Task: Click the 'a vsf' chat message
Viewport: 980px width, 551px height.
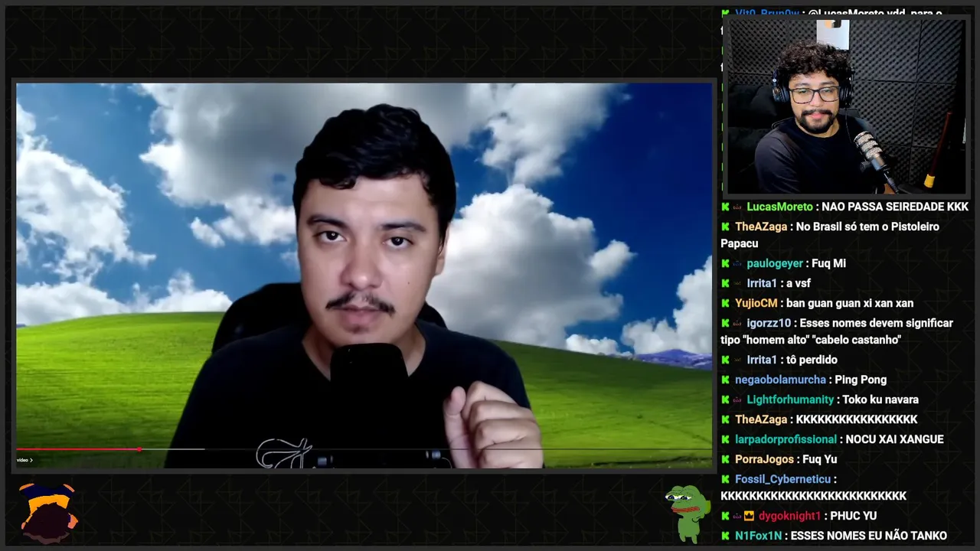Action: point(798,283)
